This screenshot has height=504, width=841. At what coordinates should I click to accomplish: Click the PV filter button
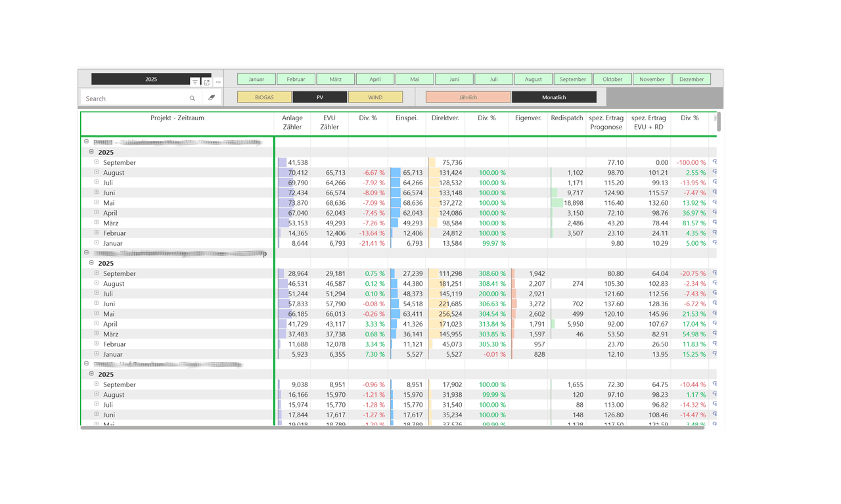pos(319,97)
